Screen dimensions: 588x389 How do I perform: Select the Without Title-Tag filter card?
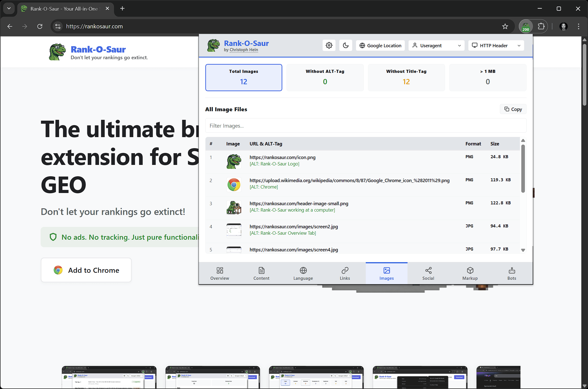406,78
